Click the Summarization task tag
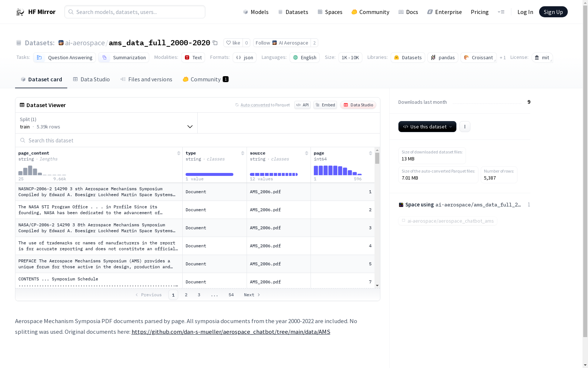588x368 pixels. click(124, 57)
